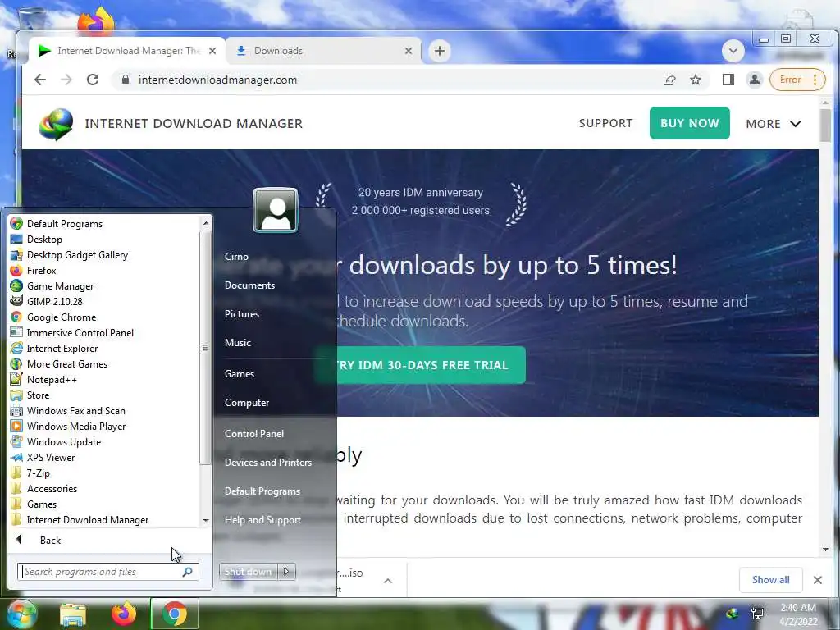Open Default Programs in the right pane
This screenshot has width=840, height=630.
(x=262, y=491)
